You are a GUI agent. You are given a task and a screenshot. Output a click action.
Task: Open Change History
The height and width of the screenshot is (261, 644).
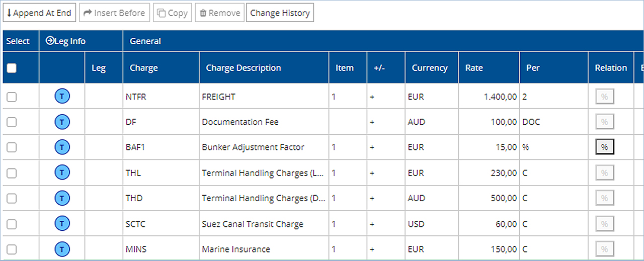point(280,13)
